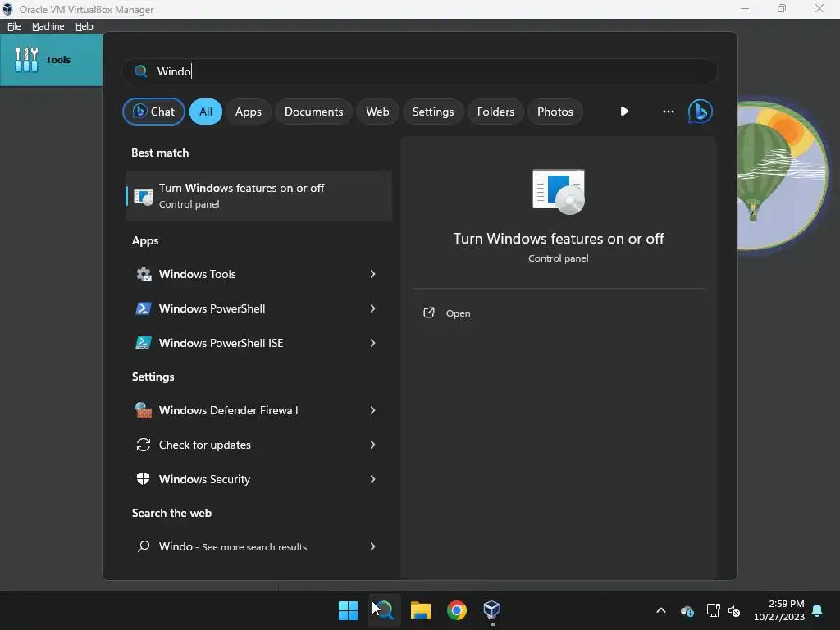The height and width of the screenshot is (630, 840).
Task: Click the network tray icon
Action: (x=713, y=610)
